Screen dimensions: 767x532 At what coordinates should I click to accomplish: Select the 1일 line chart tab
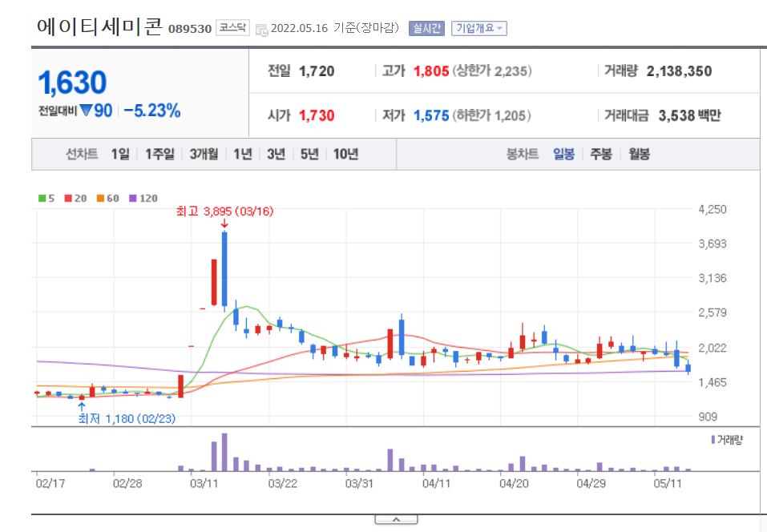pyautogui.click(x=120, y=155)
